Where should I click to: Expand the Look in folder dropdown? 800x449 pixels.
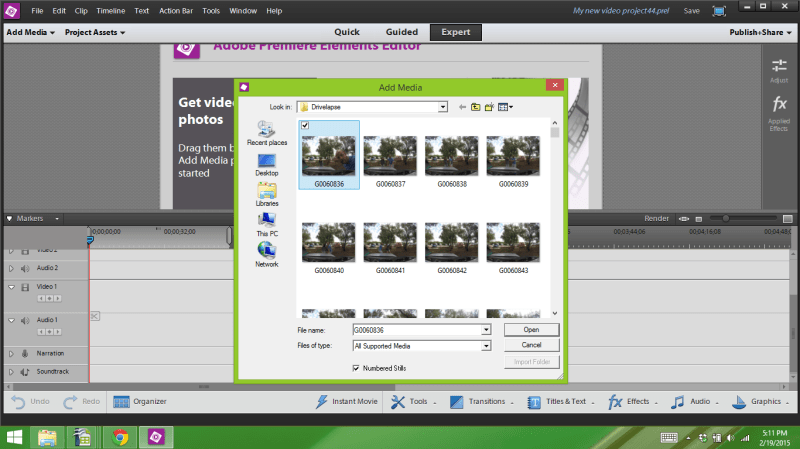pyautogui.click(x=443, y=107)
